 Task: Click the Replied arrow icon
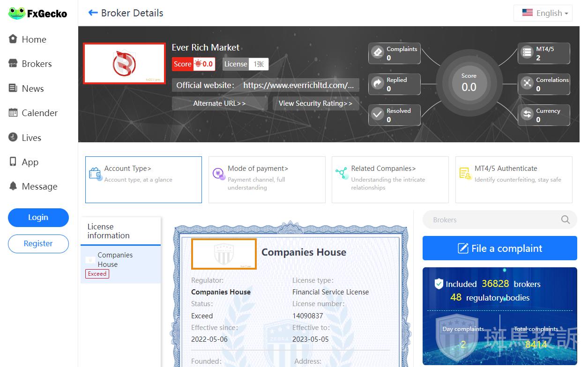tap(378, 83)
